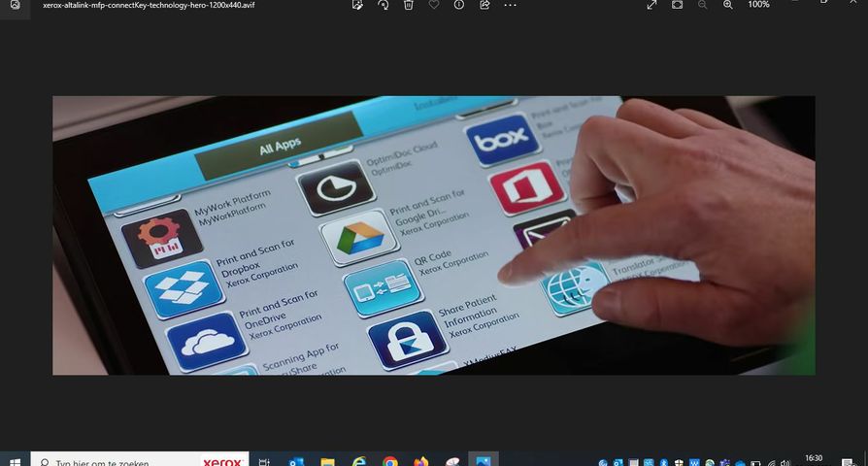The width and height of the screenshot is (868, 466).
Task: Enter full screen view
Action: (651, 5)
